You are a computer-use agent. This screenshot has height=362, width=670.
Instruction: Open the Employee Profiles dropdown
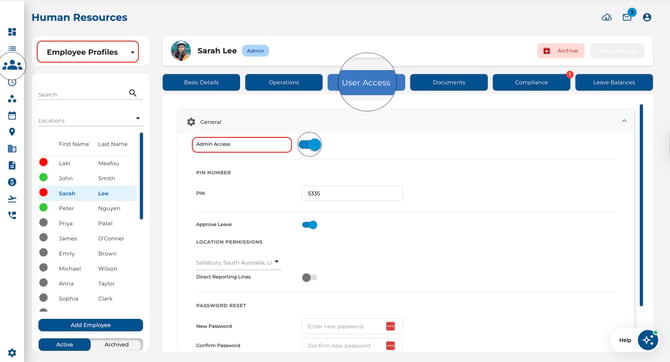click(88, 52)
